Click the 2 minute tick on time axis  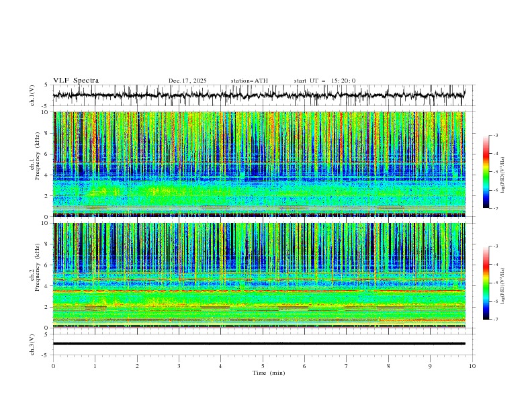coord(137,366)
